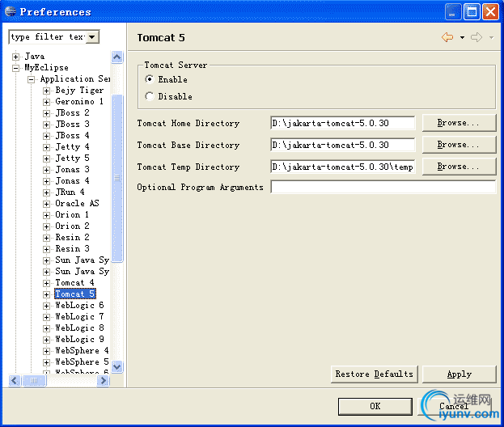Expand the WebLogic 9 node
This screenshot has height=427, width=504.
click(x=46, y=340)
